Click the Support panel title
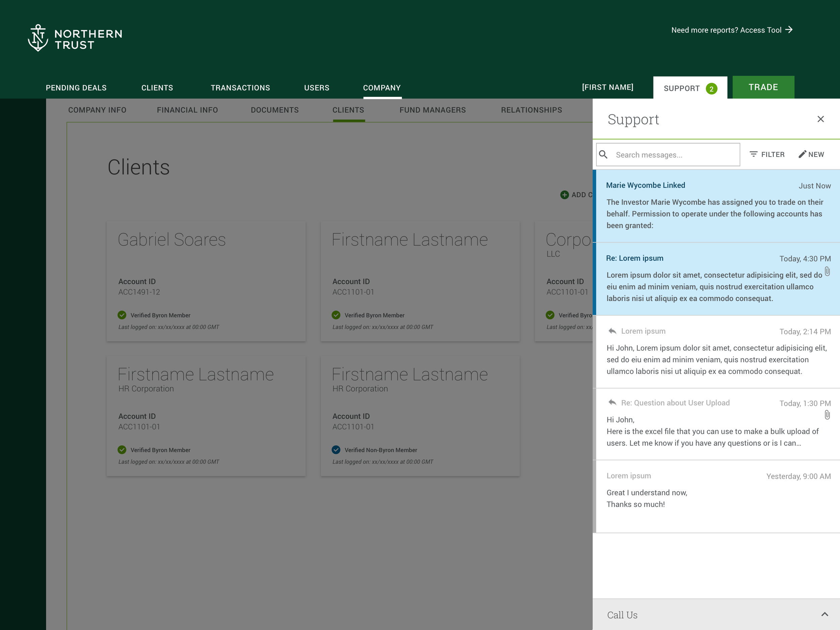The image size is (840, 630). point(633,119)
